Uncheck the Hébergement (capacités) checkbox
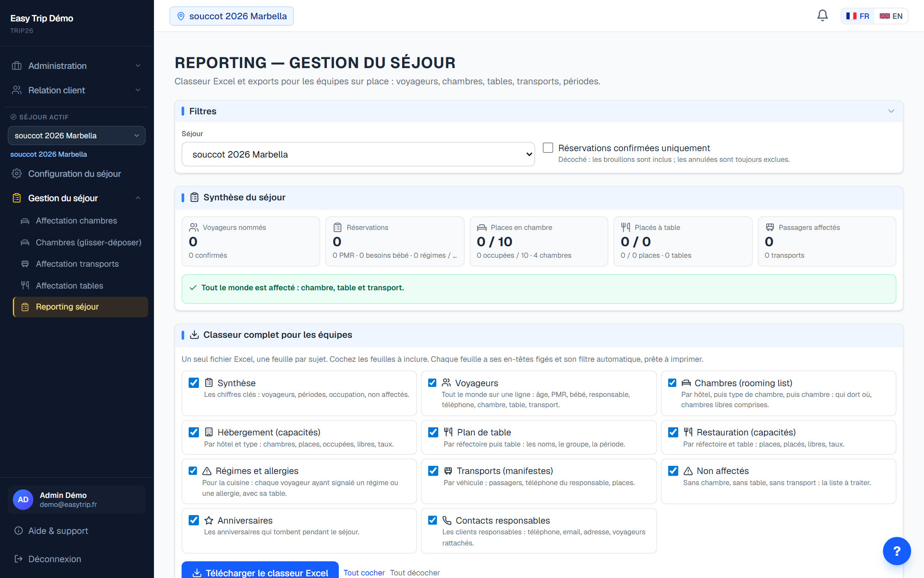Screen dimensions: 924x578 (194, 432)
